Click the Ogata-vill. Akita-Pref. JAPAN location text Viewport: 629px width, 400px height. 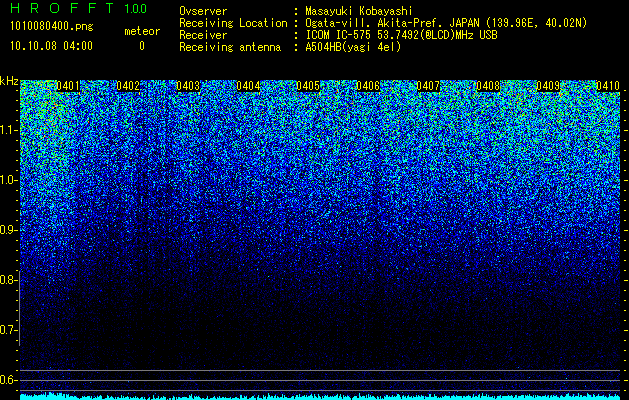pyautogui.click(x=446, y=23)
